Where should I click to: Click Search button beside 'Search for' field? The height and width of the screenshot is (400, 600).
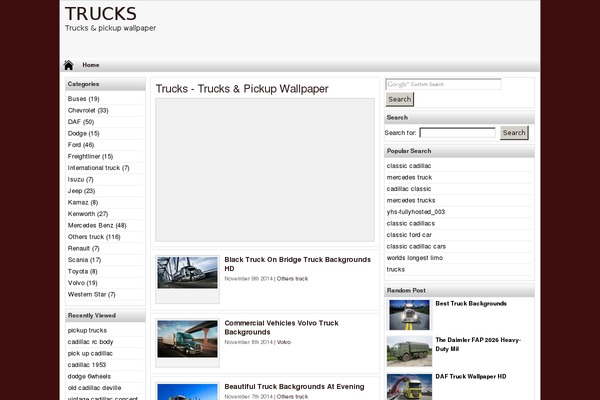[x=514, y=133]
